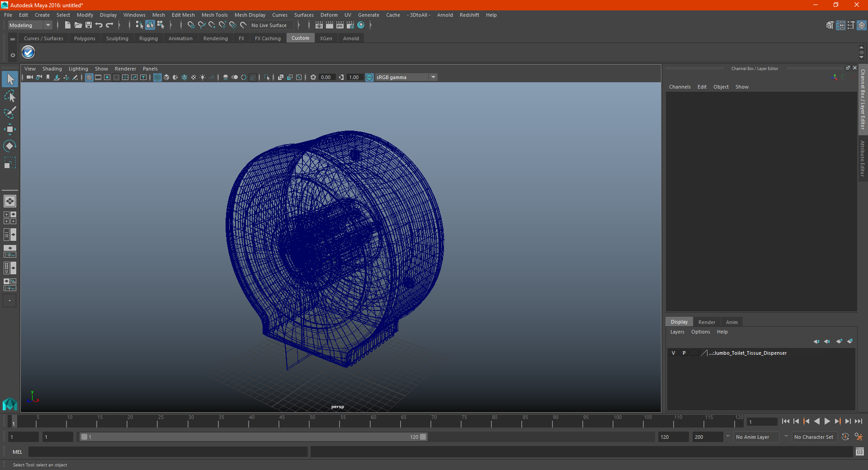Open the layer editor Options menu
The height and width of the screenshot is (470, 868).
(700, 332)
